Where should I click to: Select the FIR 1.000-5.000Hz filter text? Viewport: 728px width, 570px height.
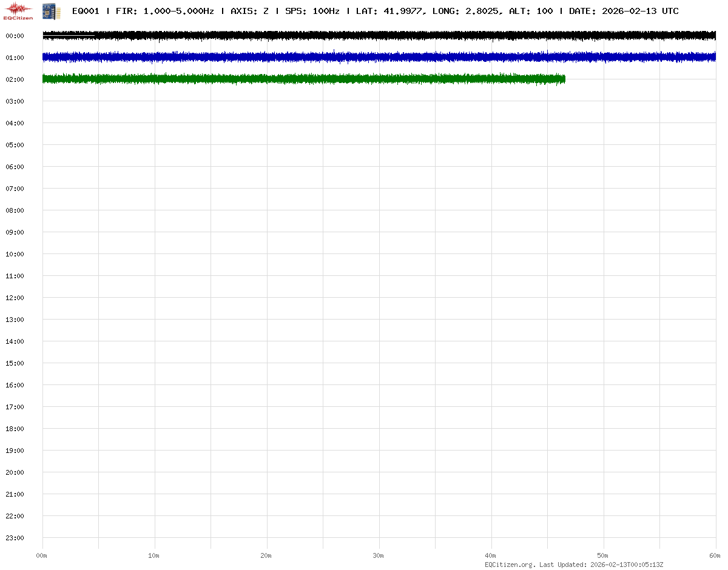coord(164,11)
